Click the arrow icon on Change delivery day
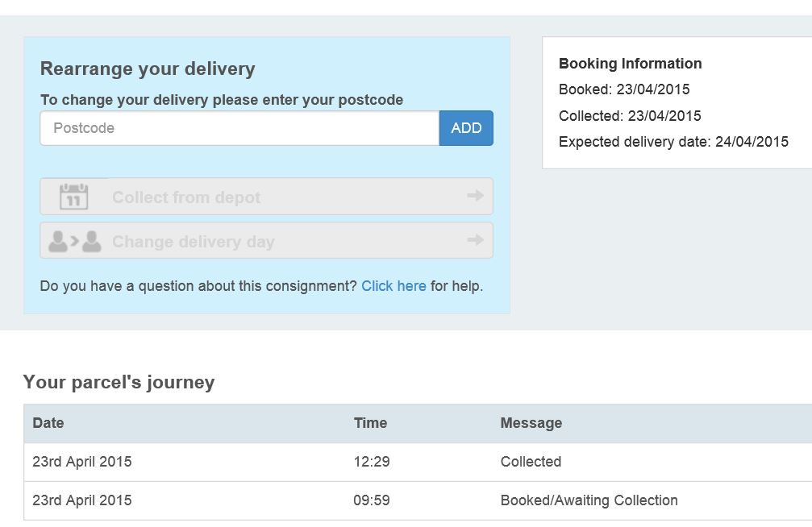This screenshot has width=812, height=527. [475, 239]
